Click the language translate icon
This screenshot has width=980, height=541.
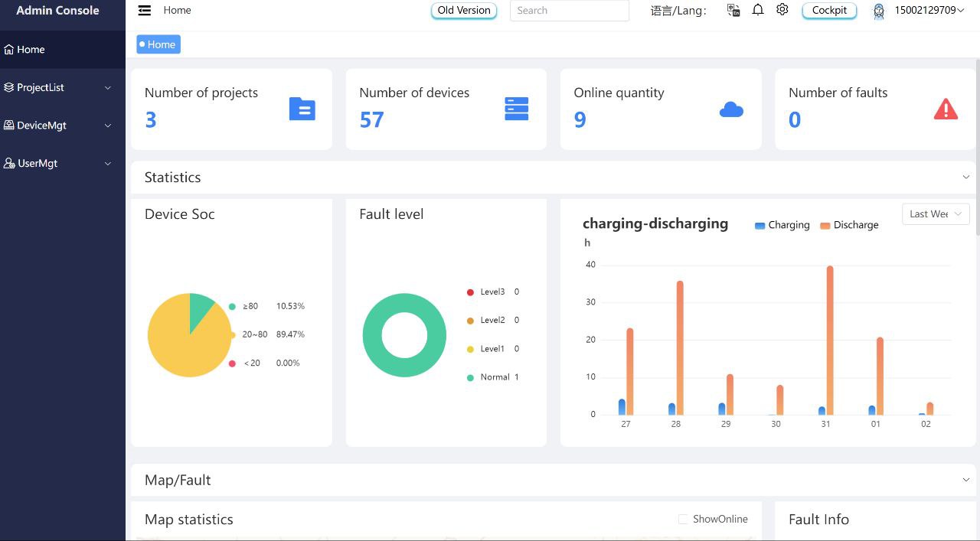(733, 10)
